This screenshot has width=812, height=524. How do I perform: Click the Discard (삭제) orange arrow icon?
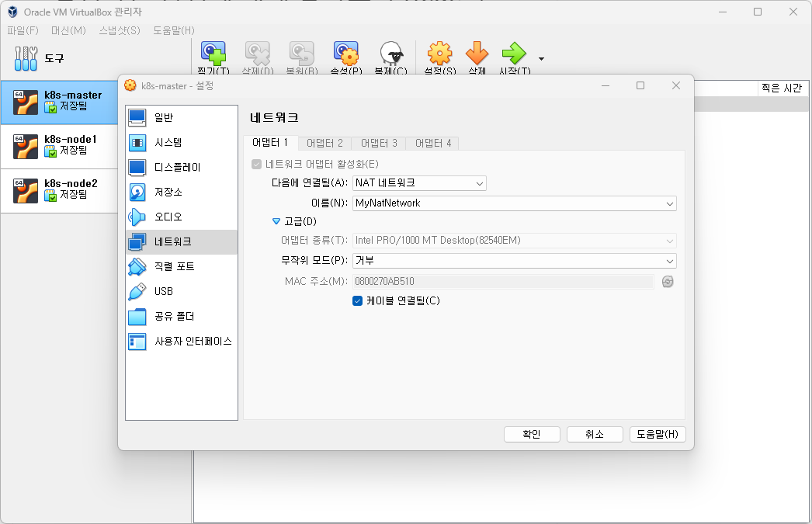(x=477, y=54)
